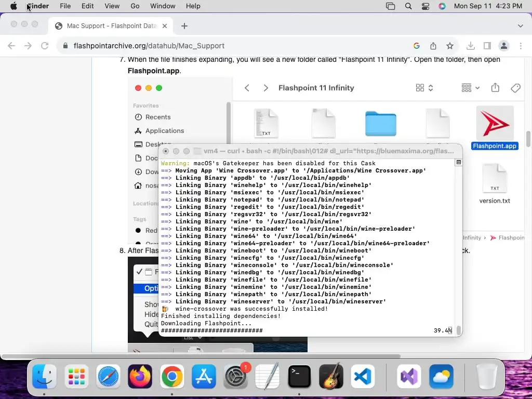
Task: Click the download progress bar in Terminal
Action: pos(212,330)
